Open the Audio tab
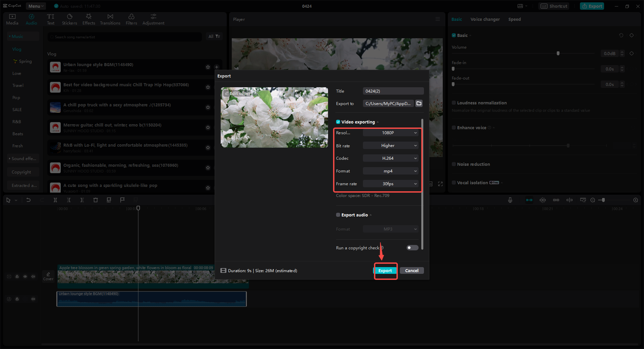Screen dimensions: 644x349 (31, 19)
